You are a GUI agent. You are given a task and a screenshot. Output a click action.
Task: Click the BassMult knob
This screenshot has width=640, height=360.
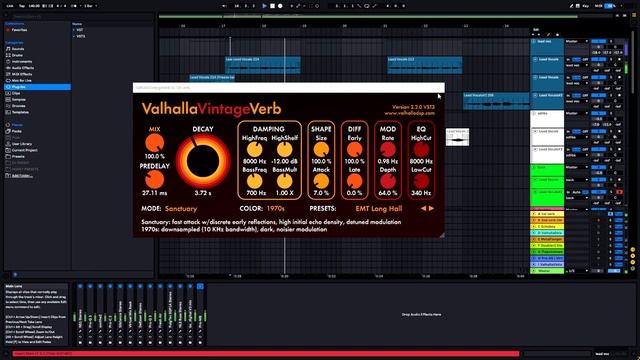pos(284,181)
